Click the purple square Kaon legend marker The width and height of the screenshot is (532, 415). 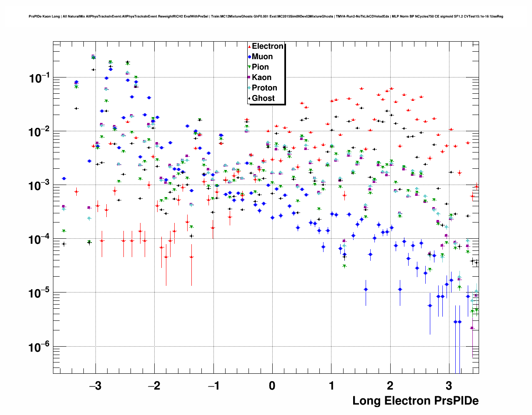pos(249,77)
